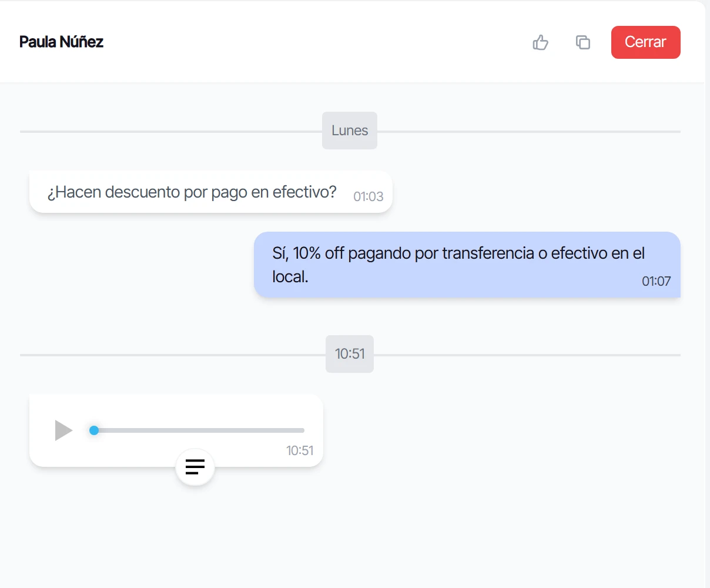Image resolution: width=710 pixels, height=588 pixels.
Task: Click the audio progress slider handle
Action: [x=94, y=430]
